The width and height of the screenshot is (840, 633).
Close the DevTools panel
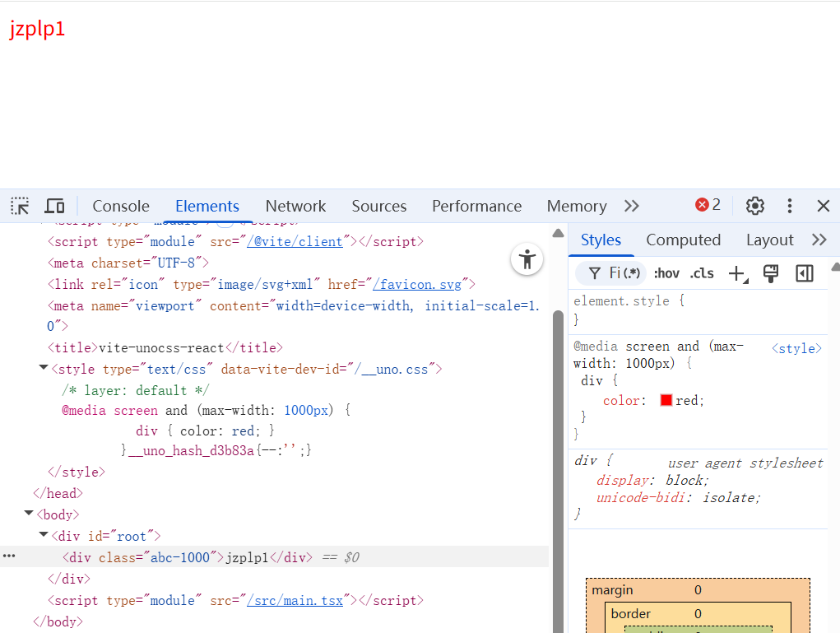pos(823,206)
